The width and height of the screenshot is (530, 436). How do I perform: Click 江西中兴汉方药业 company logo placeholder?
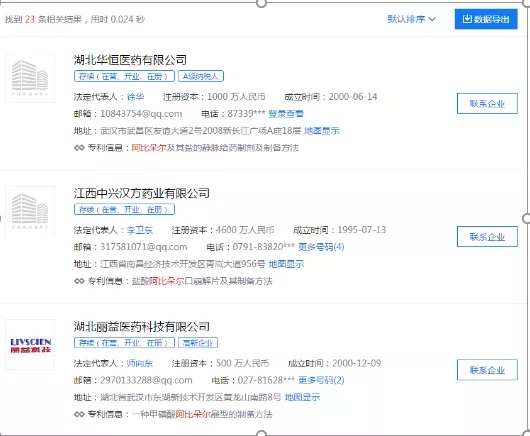(x=30, y=211)
